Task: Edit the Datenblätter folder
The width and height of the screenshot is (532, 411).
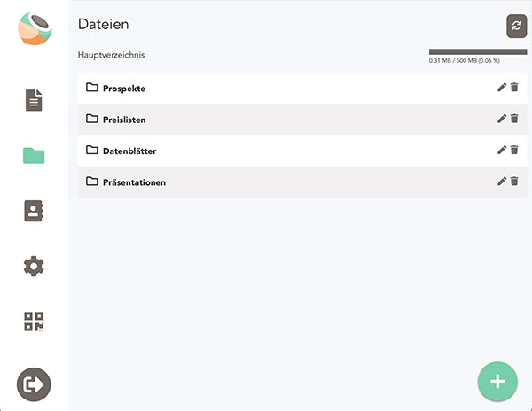Action: point(502,150)
